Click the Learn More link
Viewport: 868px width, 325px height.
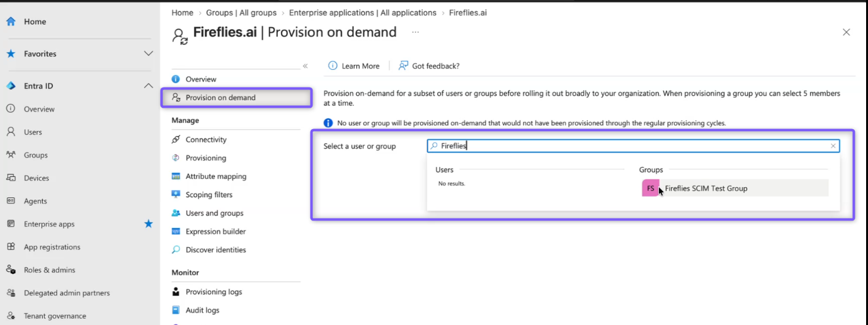361,66
